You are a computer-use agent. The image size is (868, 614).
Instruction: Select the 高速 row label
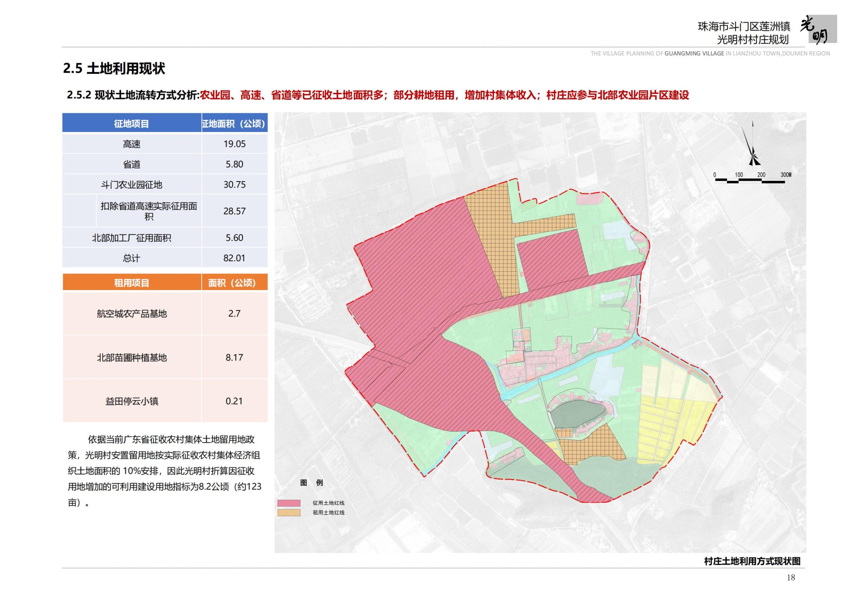coord(132,144)
